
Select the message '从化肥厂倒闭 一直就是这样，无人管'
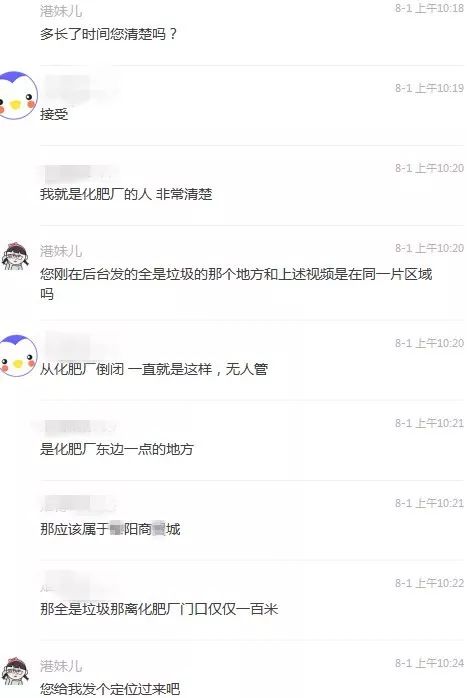(154, 369)
